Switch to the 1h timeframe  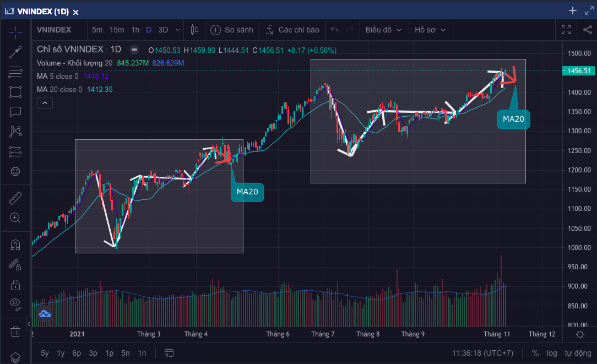click(x=135, y=30)
